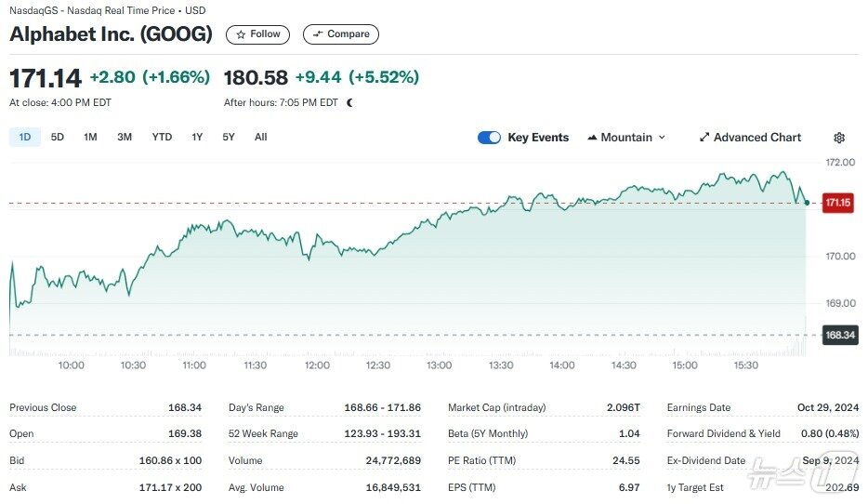Show the YTD chart range
Screen dimensions: 868x504
coord(162,138)
